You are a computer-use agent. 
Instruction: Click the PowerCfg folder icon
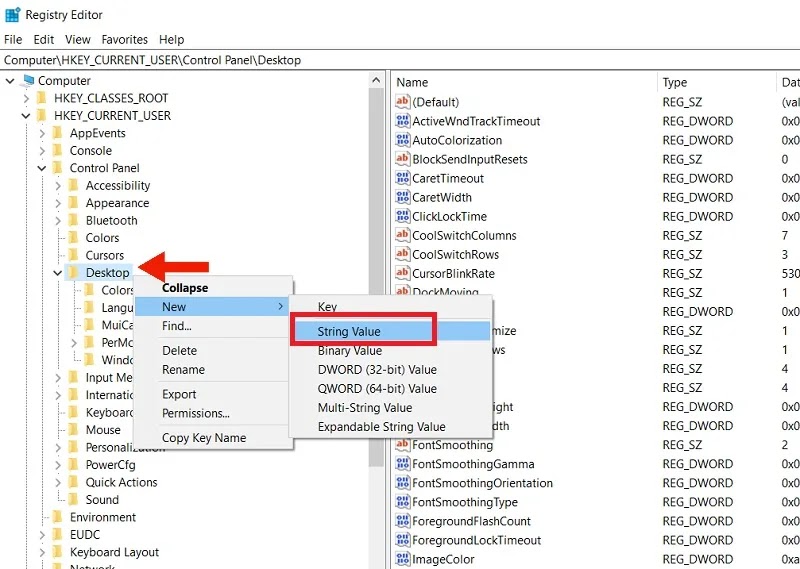tap(74, 465)
